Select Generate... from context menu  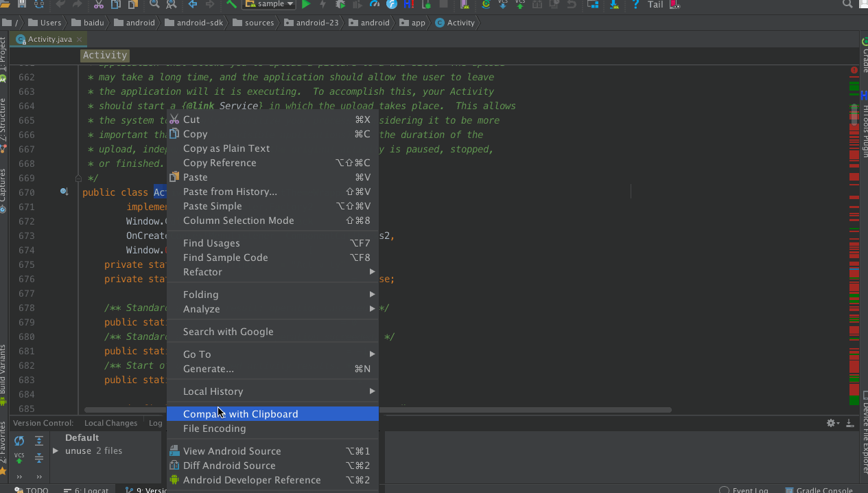273,369
